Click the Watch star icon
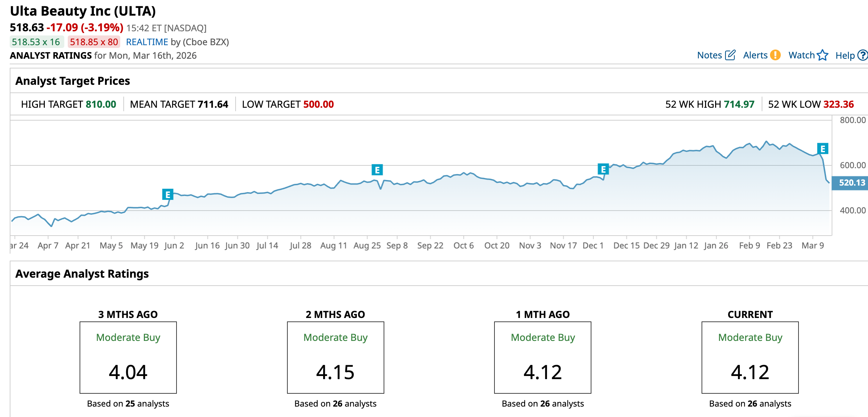This screenshot has width=868, height=417. coord(822,55)
